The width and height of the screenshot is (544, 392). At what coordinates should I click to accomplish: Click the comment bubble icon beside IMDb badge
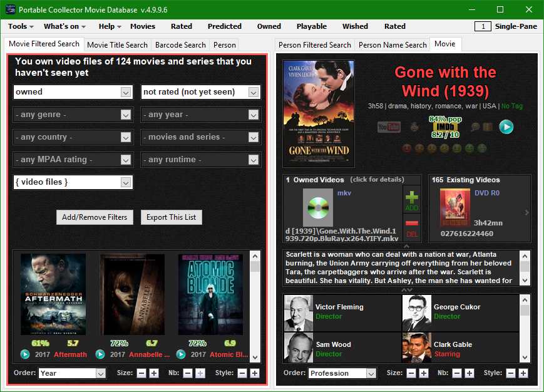(x=475, y=127)
